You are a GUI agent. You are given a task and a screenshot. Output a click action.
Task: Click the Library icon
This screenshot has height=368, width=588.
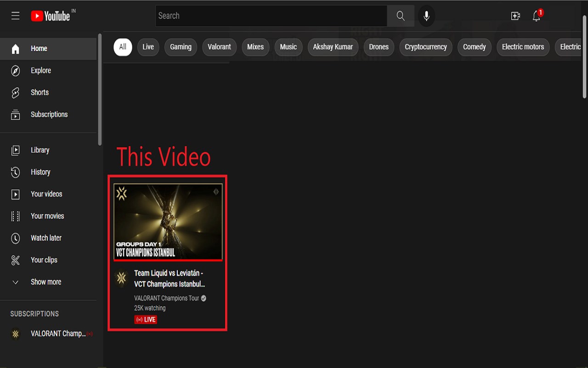point(16,150)
